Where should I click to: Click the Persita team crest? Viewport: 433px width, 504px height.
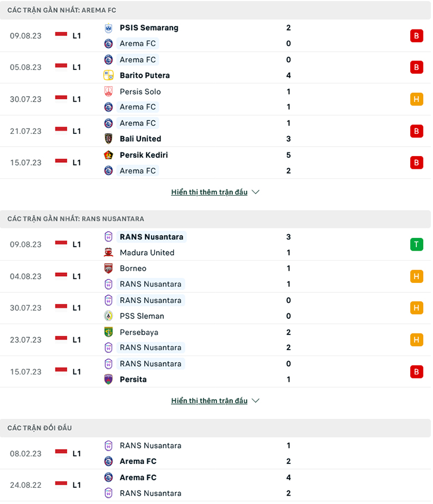point(108,380)
